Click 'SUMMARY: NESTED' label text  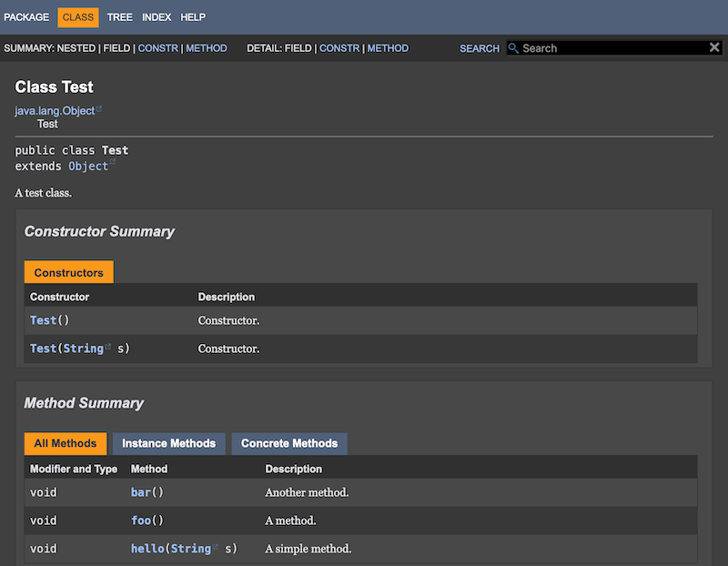[50, 48]
